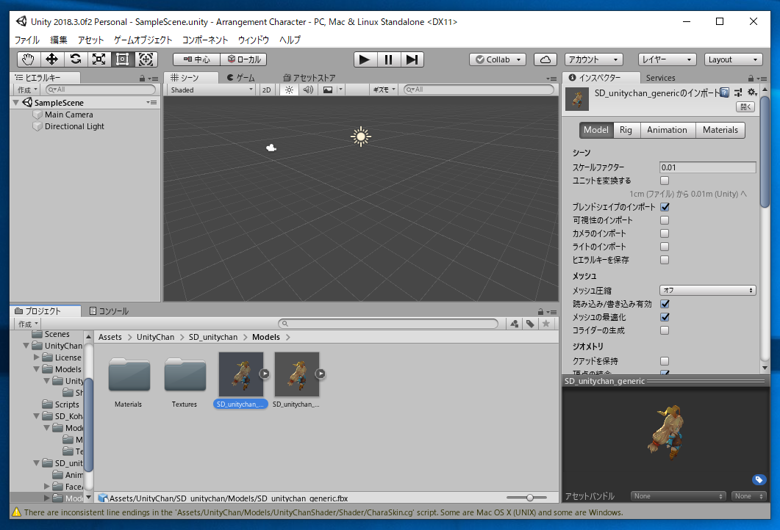Click the blue asset label tag icon
The width and height of the screenshot is (780, 530).
click(x=759, y=480)
